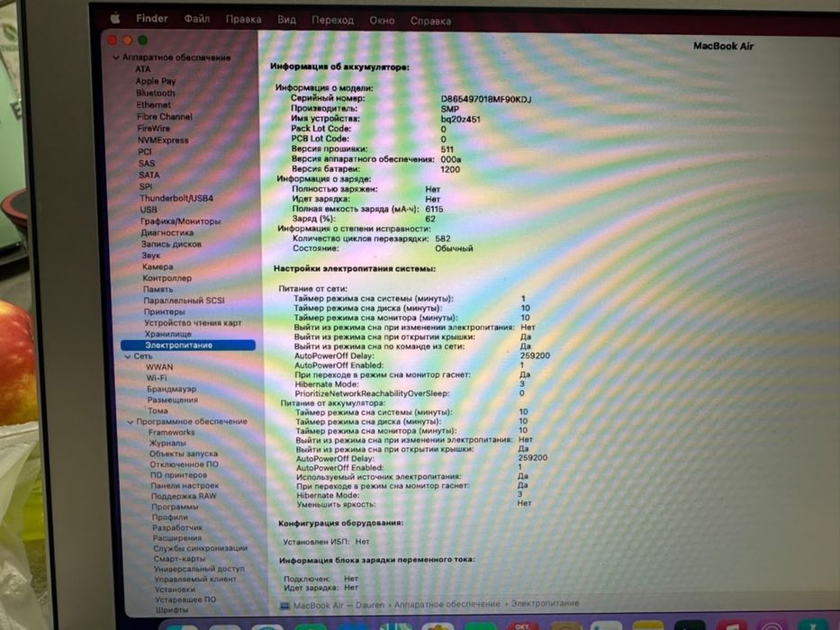This screenshot has width=840, height=630.
Task: Open the Файл menu
Action: (197, 19)
